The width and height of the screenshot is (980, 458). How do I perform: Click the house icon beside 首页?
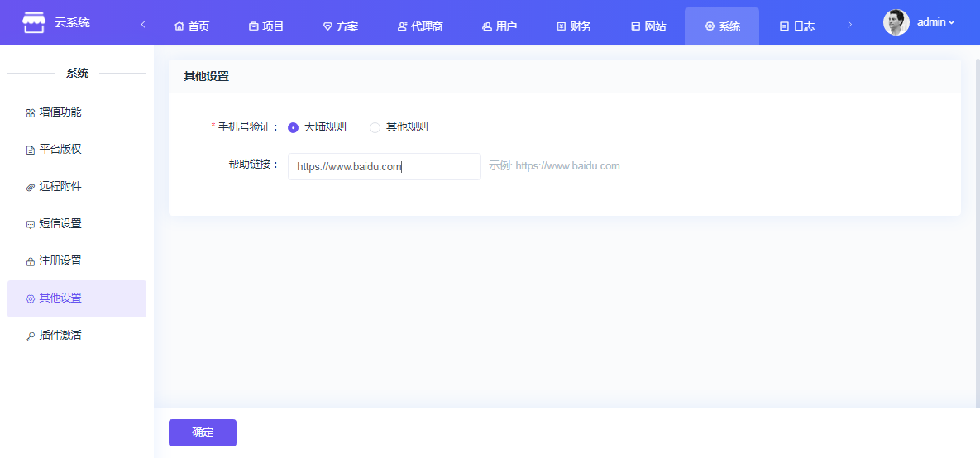(x=179, y=26)
